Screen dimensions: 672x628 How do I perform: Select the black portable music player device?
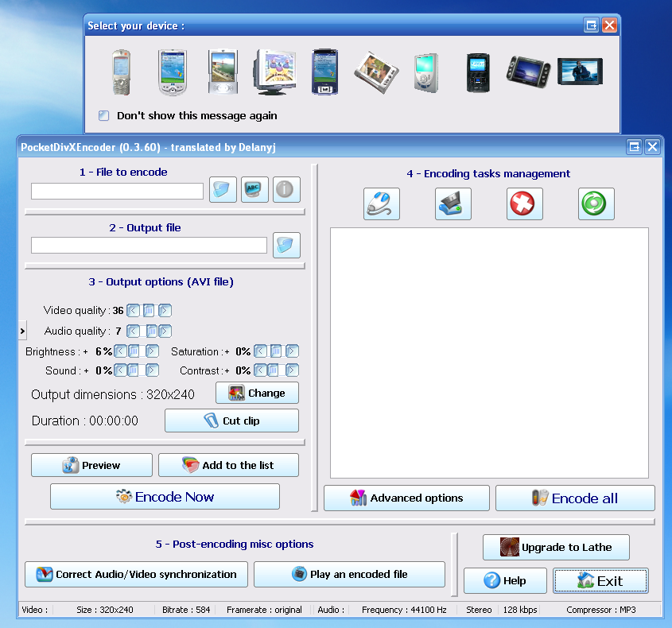pos(478,72)
